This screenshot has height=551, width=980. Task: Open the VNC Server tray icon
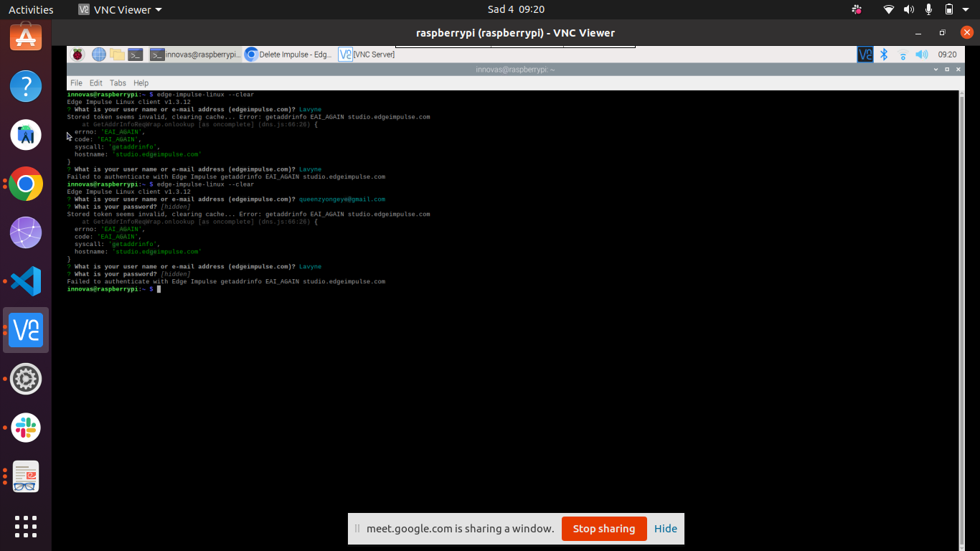865,55
